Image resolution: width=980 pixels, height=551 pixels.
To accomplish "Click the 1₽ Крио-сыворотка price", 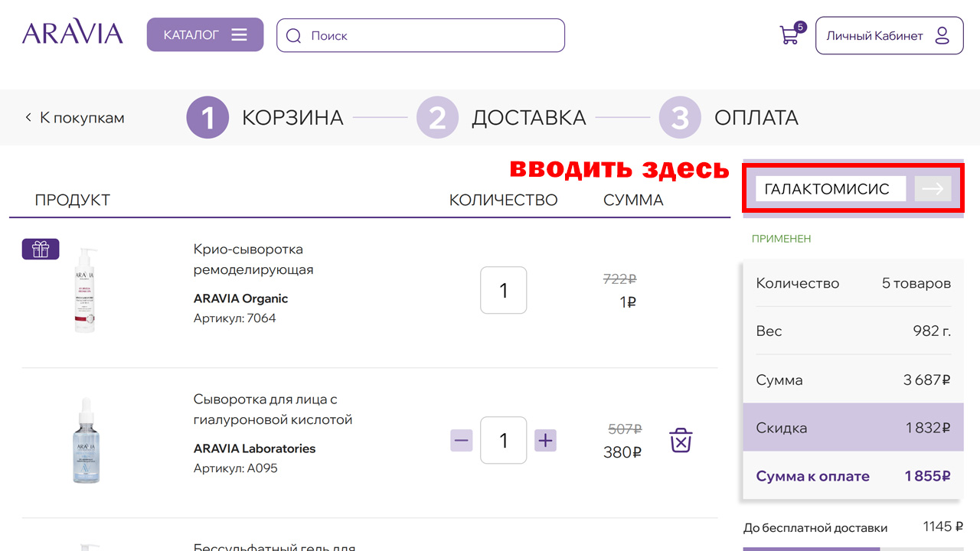I will (628, 302).
